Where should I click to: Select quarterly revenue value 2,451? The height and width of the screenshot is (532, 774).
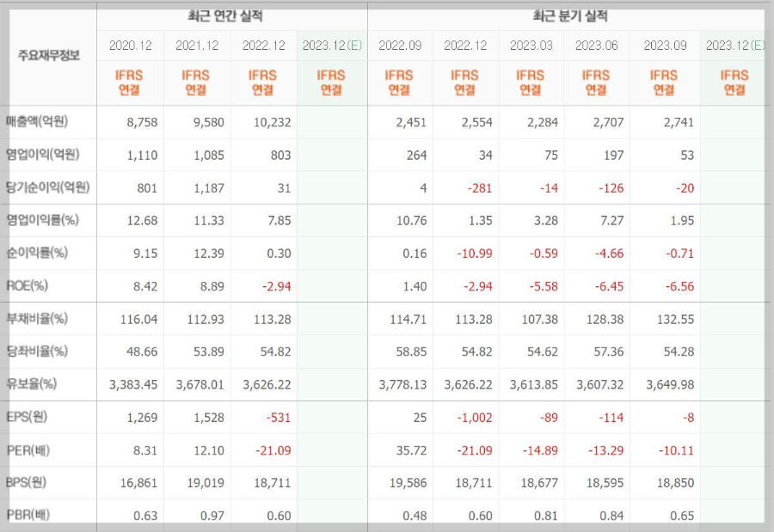(411, 122)
